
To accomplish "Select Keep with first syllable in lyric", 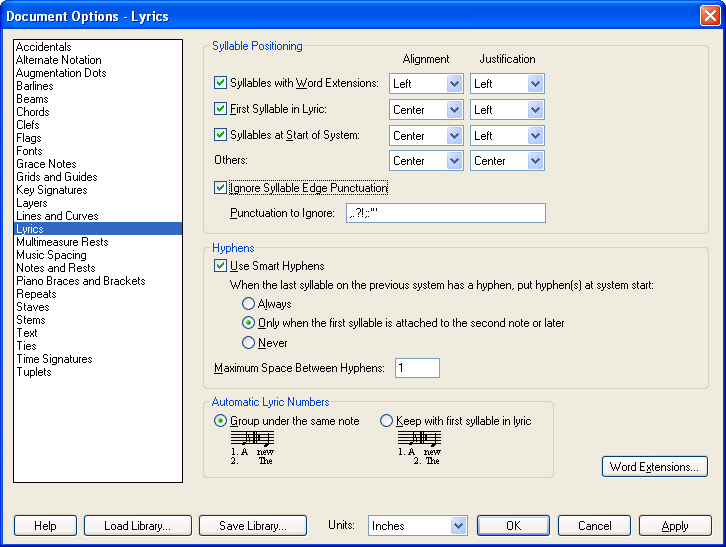I will tap(387, 421).
